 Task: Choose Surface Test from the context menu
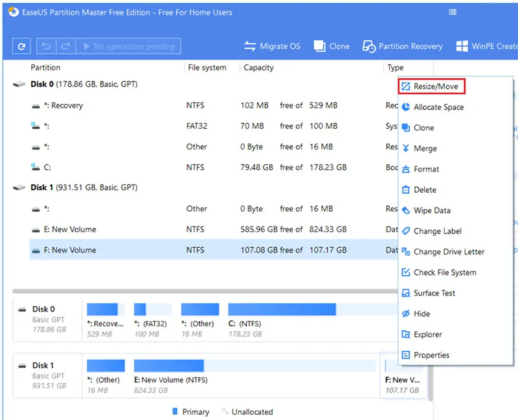pyautogui.click(x=456, y=293)
